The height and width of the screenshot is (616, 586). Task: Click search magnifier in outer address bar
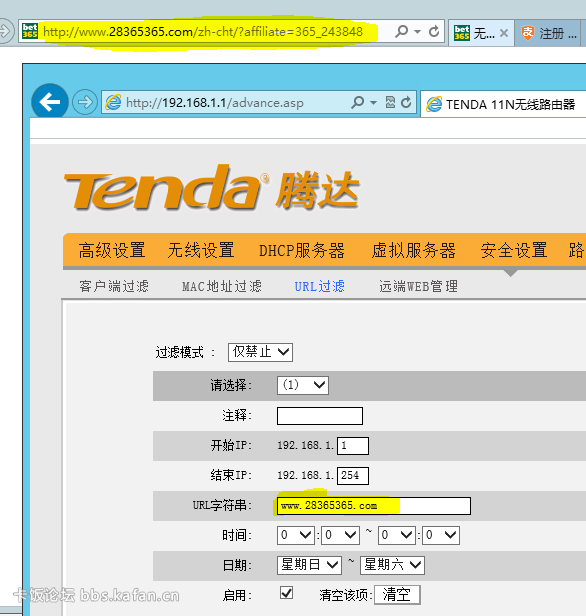(401, 31)
